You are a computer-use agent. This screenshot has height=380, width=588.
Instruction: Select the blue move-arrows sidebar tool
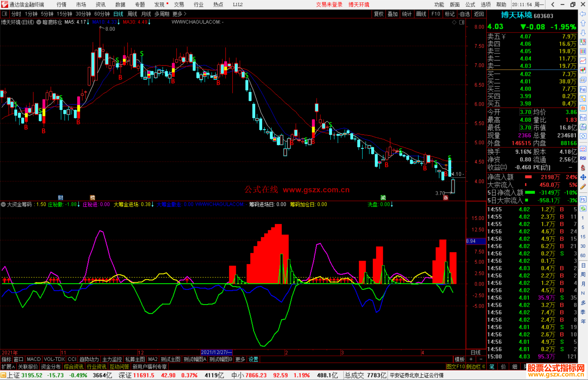point(583,177)
